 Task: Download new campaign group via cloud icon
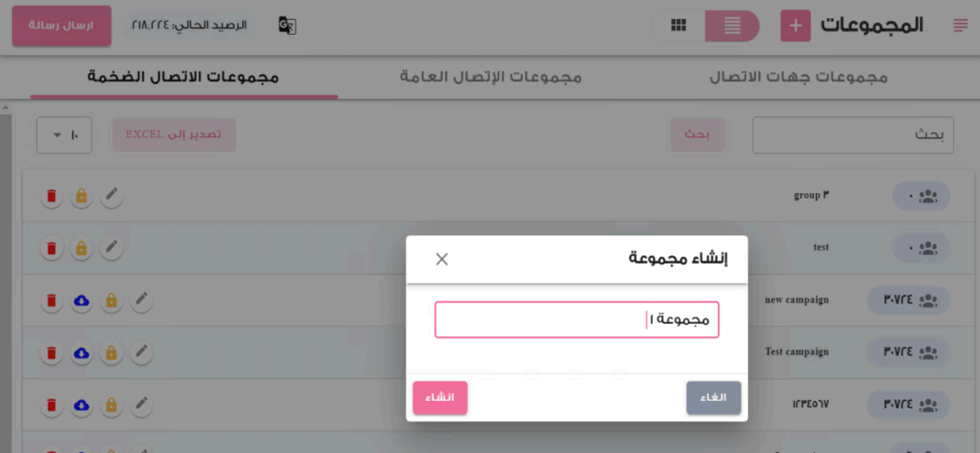82,301
